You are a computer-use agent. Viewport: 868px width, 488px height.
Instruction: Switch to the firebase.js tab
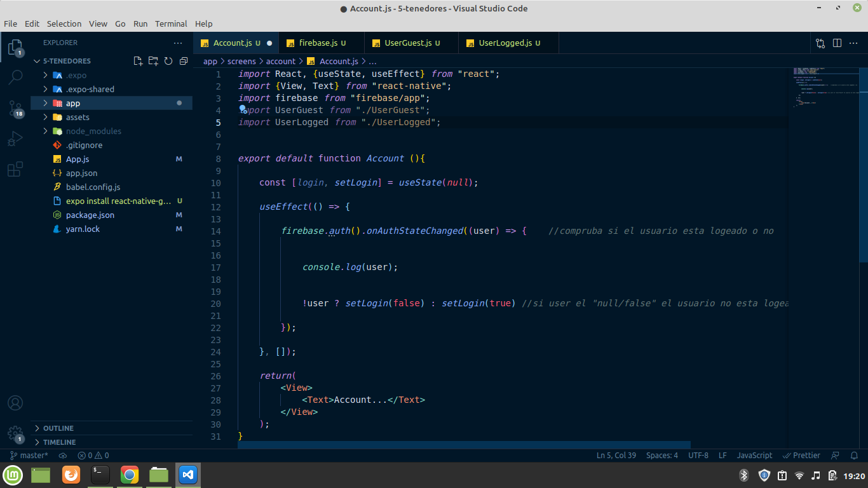point(323,43)
